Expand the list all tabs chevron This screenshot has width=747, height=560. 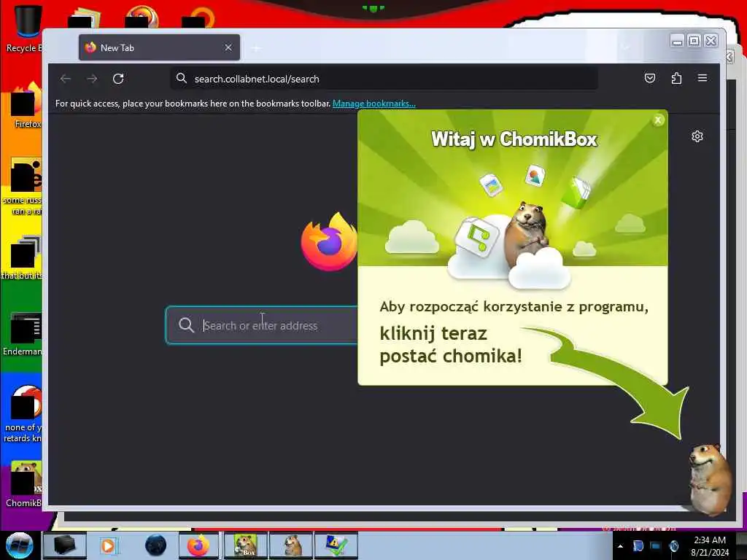(x=625, y=47)
